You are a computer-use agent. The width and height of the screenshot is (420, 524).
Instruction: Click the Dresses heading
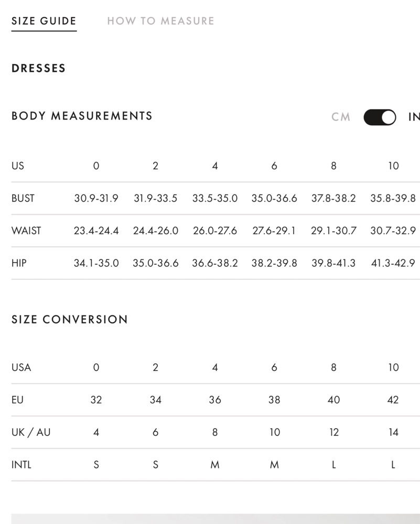(38, 68)
